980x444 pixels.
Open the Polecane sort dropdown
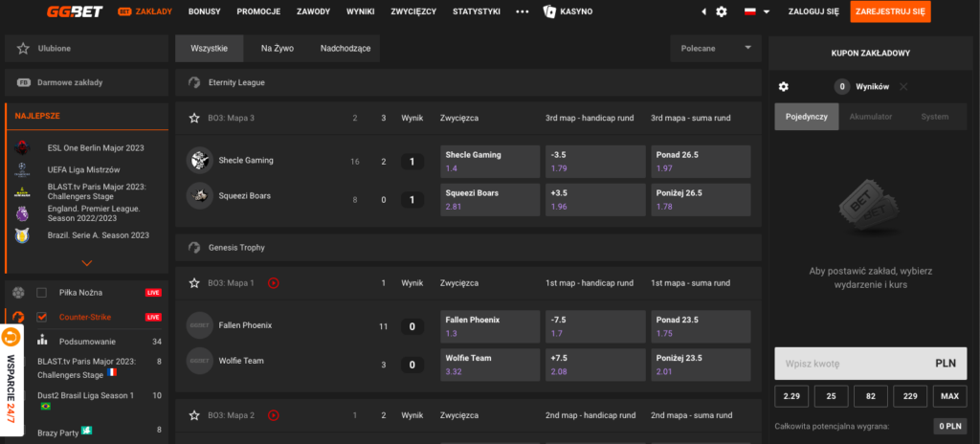(x=716, y=48)
